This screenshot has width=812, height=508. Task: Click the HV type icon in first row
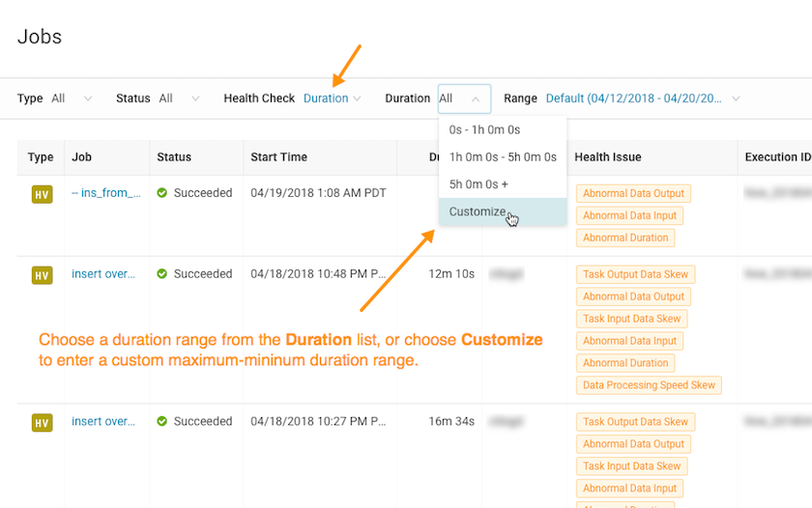coord(42,195)
